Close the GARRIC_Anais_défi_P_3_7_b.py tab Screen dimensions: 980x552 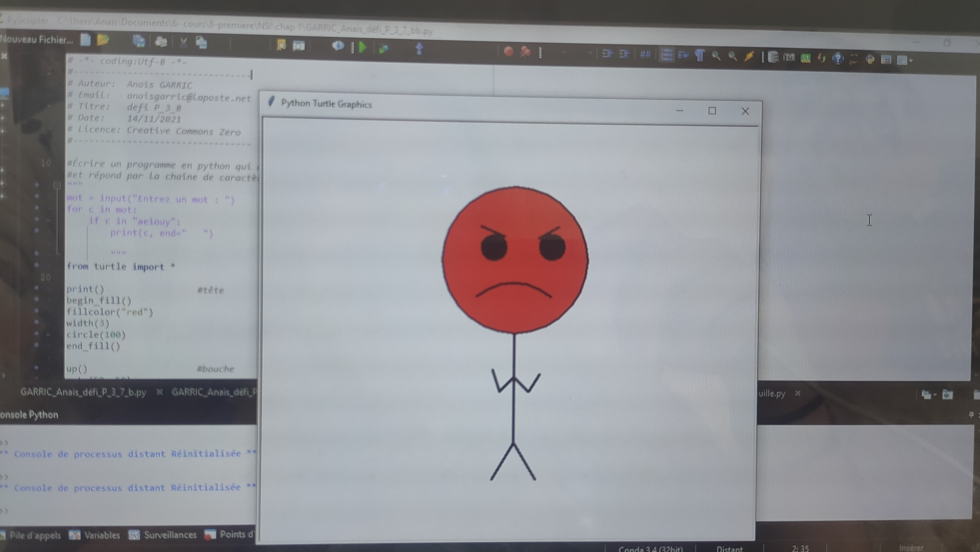160,392
